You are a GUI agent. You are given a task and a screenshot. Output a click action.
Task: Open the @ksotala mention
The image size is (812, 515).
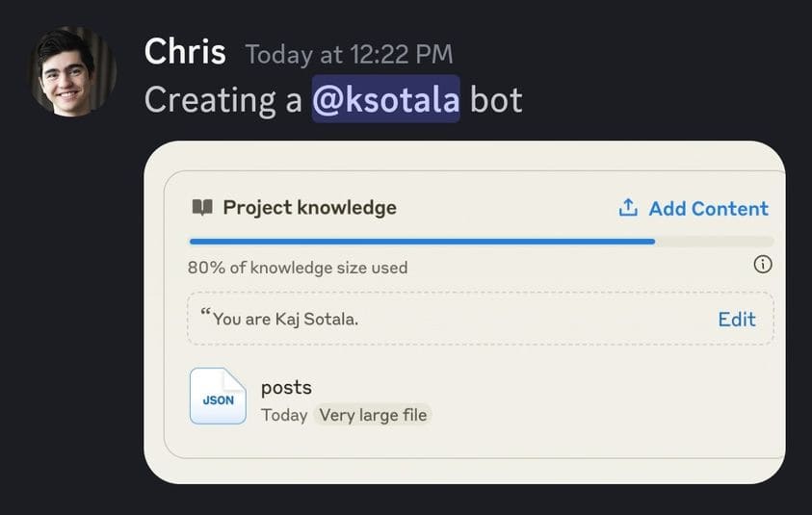point(385,99)
